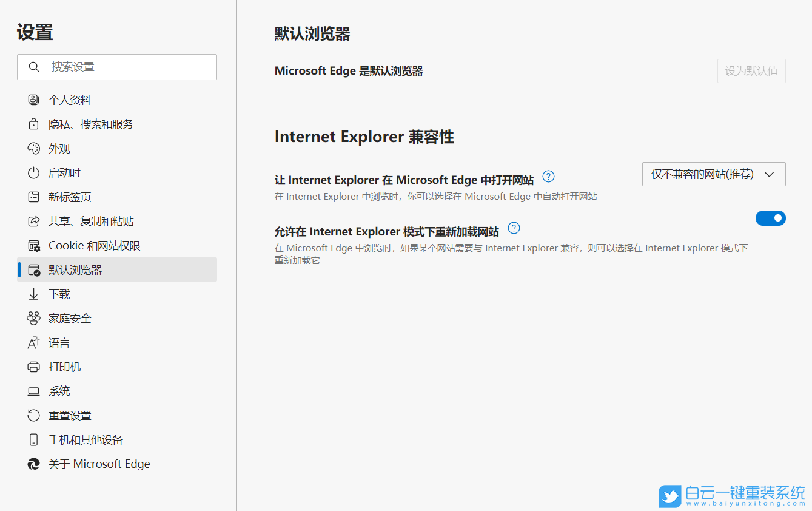812x511 pixels.
Task: Disable 允许在 Internet Explorer 模式下重新加载网站
Action: pyautogui.click(x=771, y=218)
